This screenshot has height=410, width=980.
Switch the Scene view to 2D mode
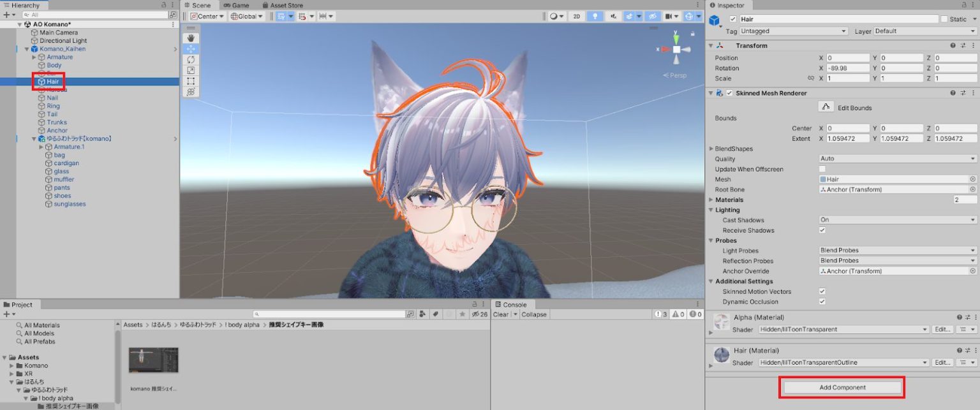point(575,16)
